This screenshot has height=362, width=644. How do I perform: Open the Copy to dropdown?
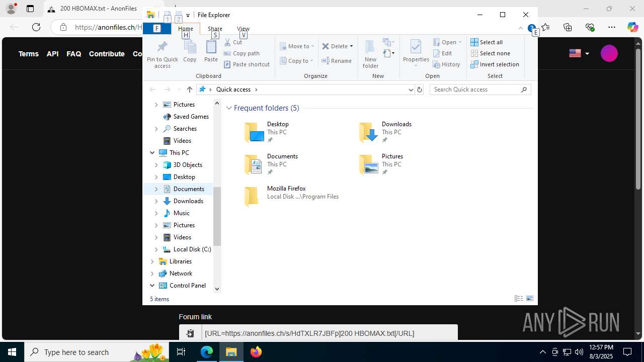[x=297, y=61]
